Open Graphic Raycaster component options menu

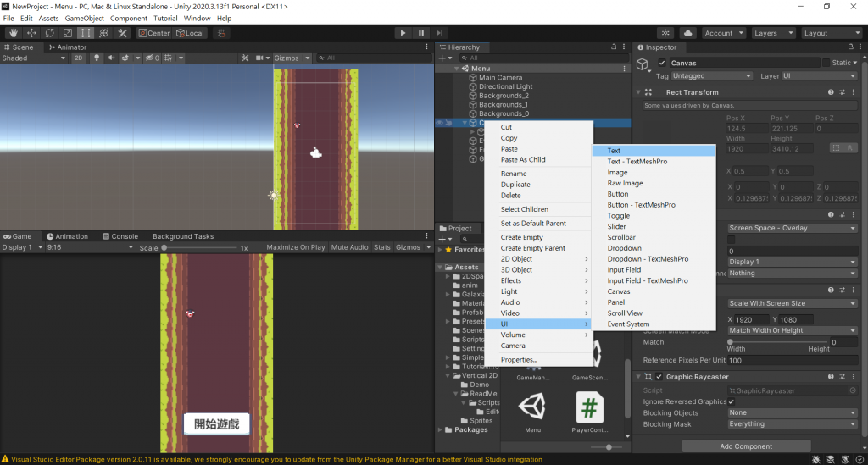pos(854,377)
